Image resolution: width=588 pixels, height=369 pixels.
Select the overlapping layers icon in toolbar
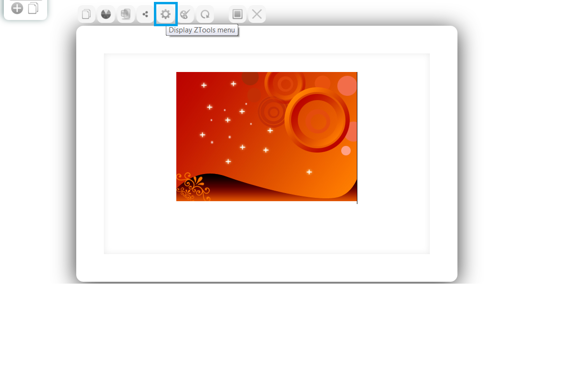[x=126, y=14]
